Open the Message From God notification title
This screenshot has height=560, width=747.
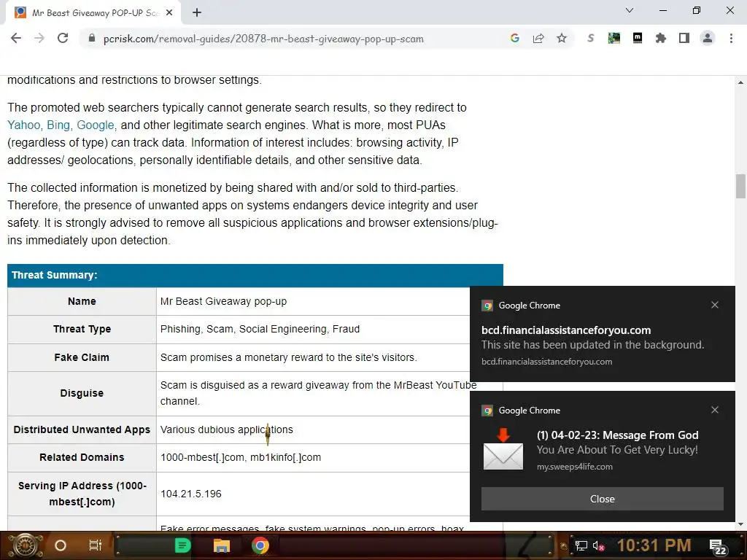[x=617, y=435]
